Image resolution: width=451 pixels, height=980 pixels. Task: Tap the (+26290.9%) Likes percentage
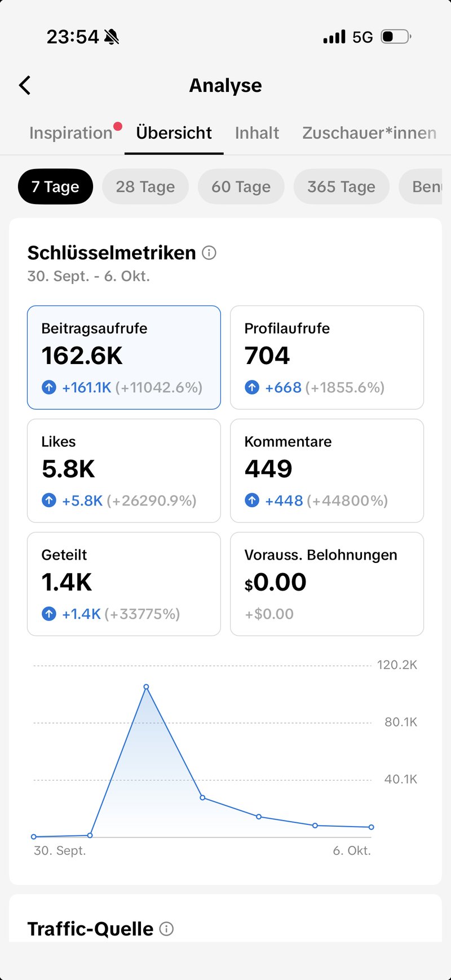click(152, 501)
